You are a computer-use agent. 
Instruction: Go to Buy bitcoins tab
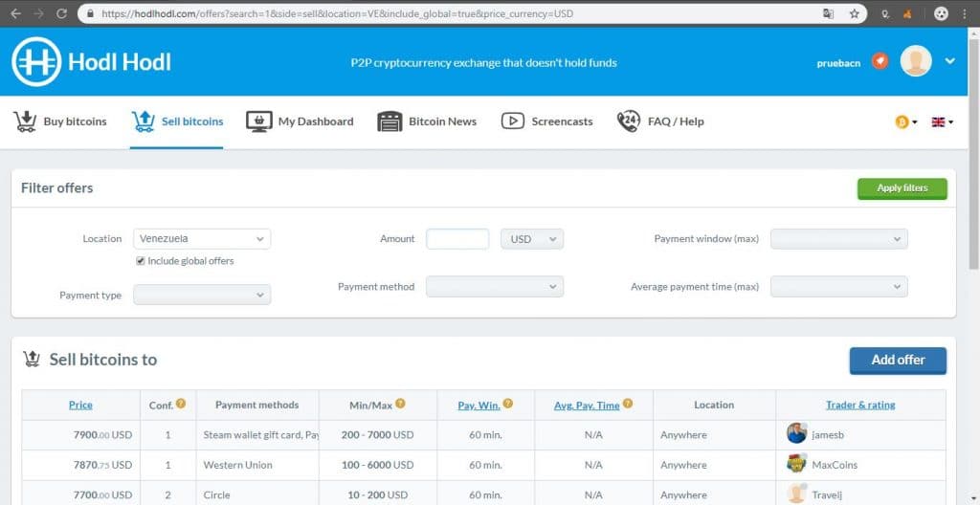60,121
